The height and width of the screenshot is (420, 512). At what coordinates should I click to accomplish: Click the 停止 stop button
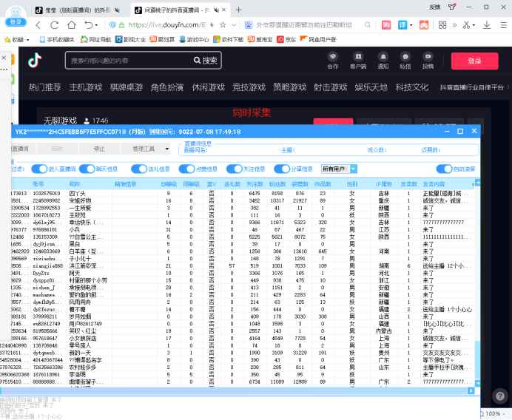(x=99, y=149)
